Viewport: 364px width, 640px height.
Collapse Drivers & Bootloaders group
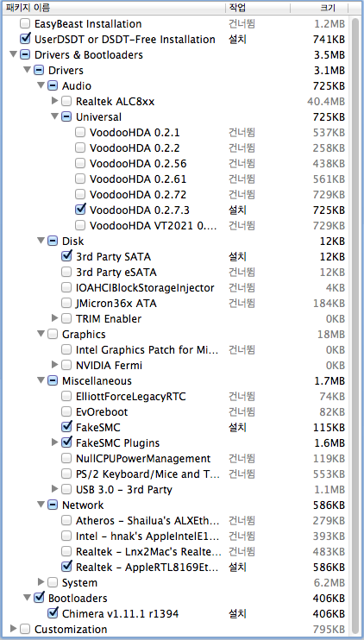[x=14, y=54]
